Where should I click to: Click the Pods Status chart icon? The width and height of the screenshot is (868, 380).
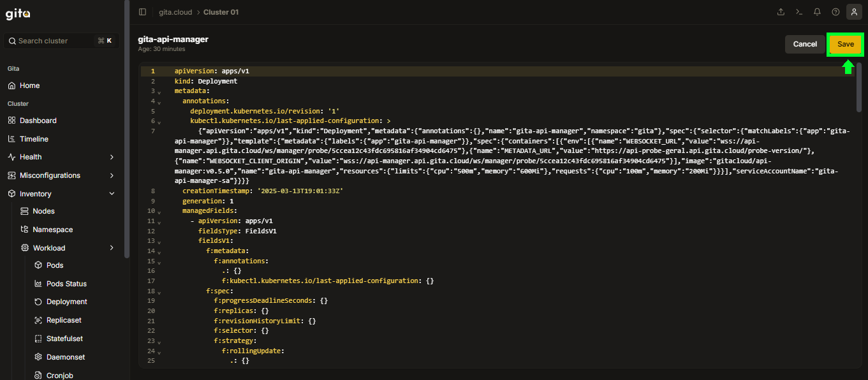(x=38, y=284)
